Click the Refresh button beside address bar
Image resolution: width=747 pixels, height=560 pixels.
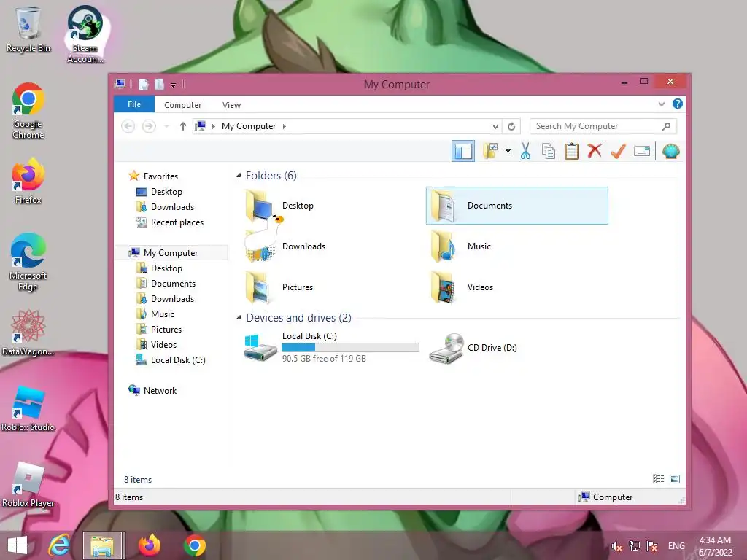(x=511, y=126)
